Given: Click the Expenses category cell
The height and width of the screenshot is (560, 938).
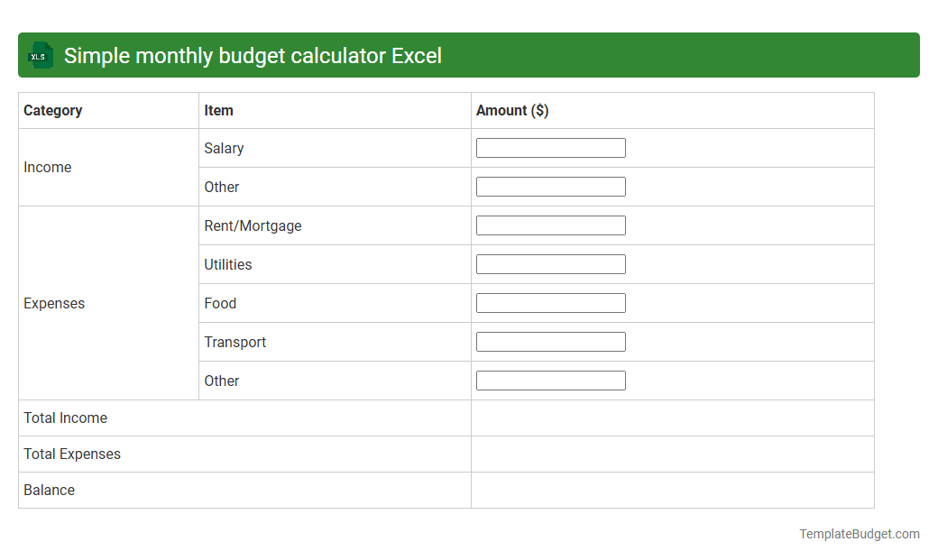Looking at the screenshot, I should [54, 303].
